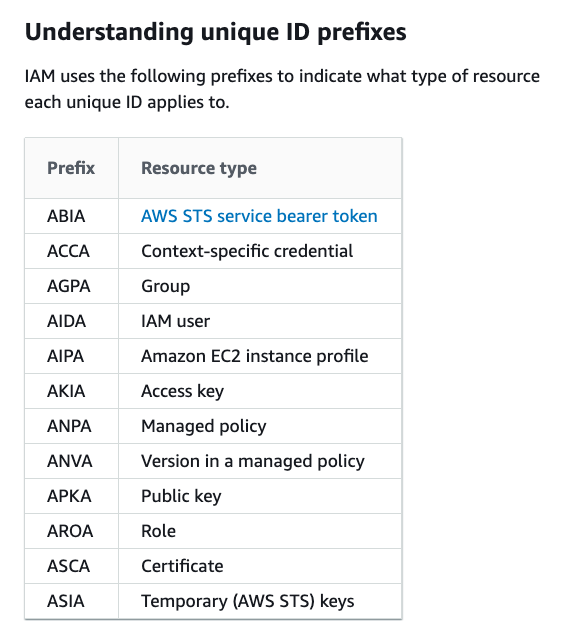
Task: Select the ANVA prefix cell
Action: (72, 461)
